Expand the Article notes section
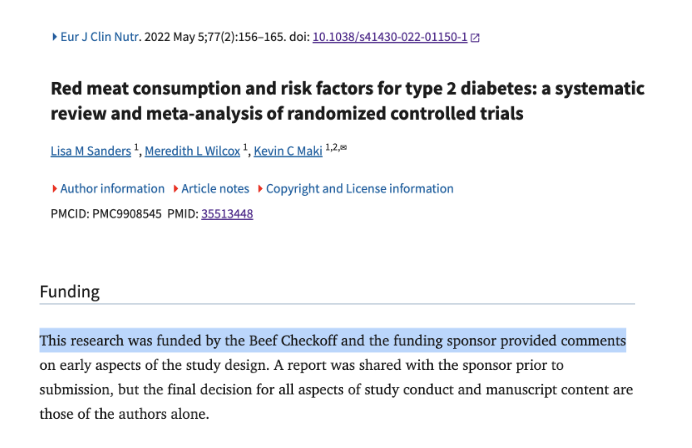The width and height of the screenshot is (692, 448). pos(214,188)
